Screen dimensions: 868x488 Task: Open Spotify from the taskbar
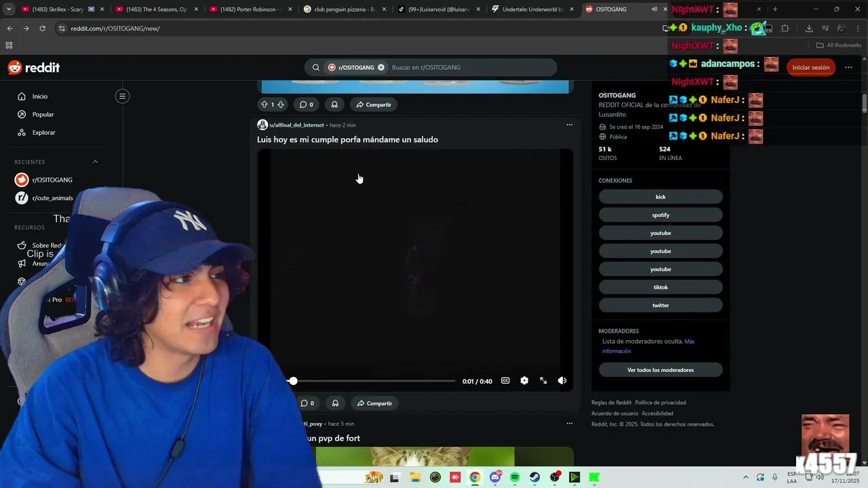coord(515,478)
